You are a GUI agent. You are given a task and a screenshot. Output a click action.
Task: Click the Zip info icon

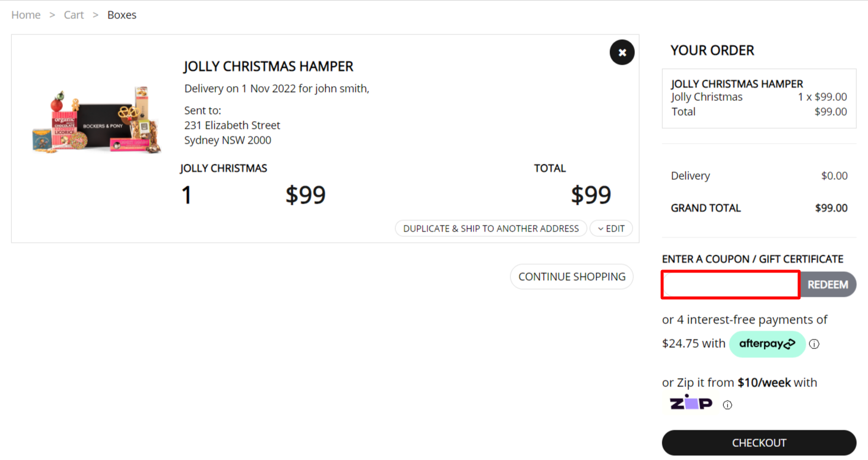point(727,405)
